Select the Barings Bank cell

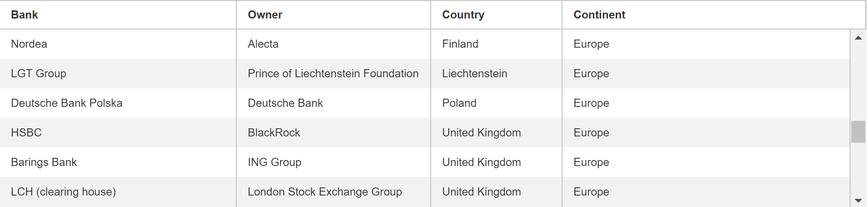118,162
